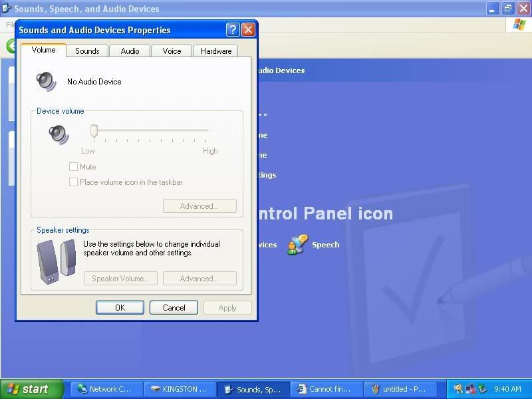Image resolution: width=532 pixels, height=399 pixels.
Task: Click the Device volume speaker icon
Action: pyautogui.click(x=59, y=134)
